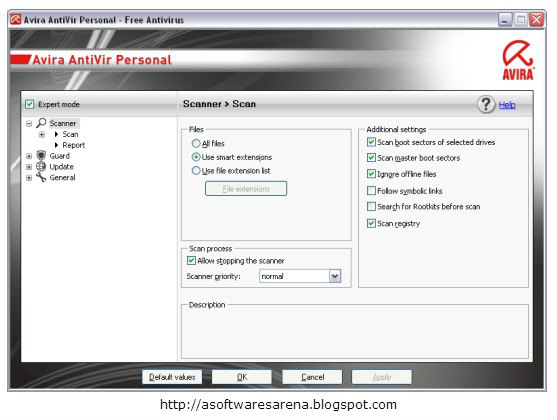
Task: Toggle Ignore offline files checkbox
Action: (371, 174)
